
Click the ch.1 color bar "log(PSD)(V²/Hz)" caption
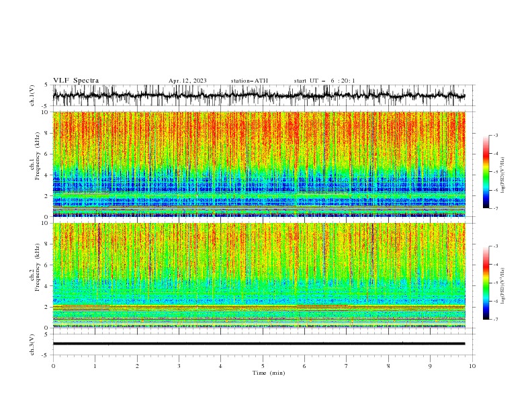pos(502,175)
